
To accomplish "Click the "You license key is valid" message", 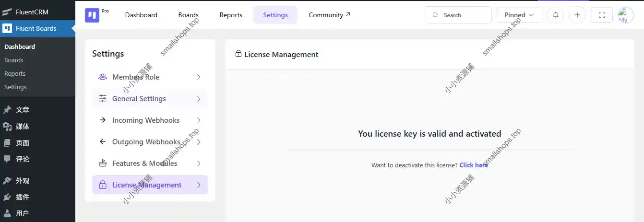I will 429,134.
